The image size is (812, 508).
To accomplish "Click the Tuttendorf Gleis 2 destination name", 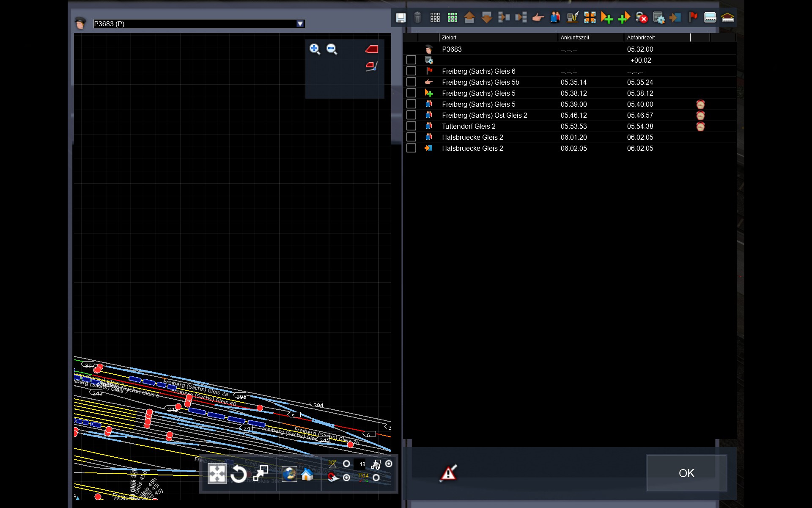I will point(469,126).
